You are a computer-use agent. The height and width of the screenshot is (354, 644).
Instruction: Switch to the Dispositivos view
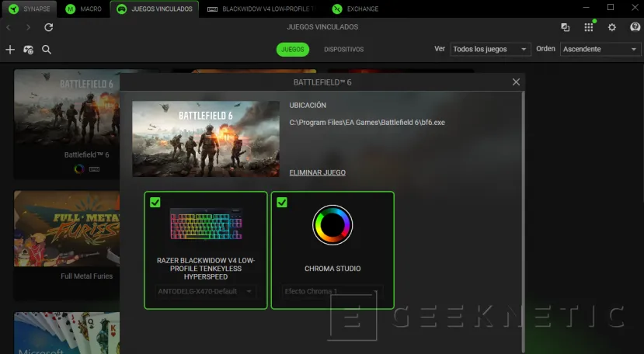point(344,49)
